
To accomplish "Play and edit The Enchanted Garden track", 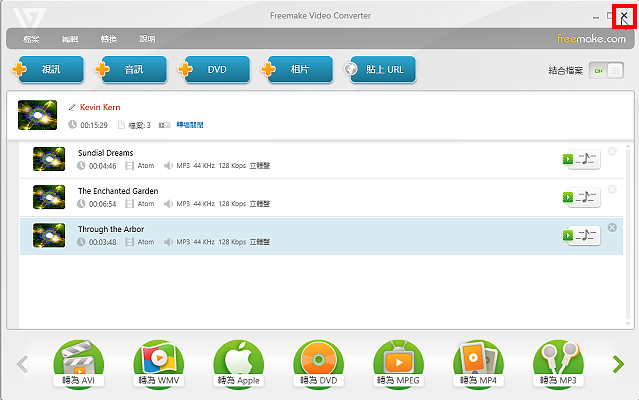I will point(581,197).
